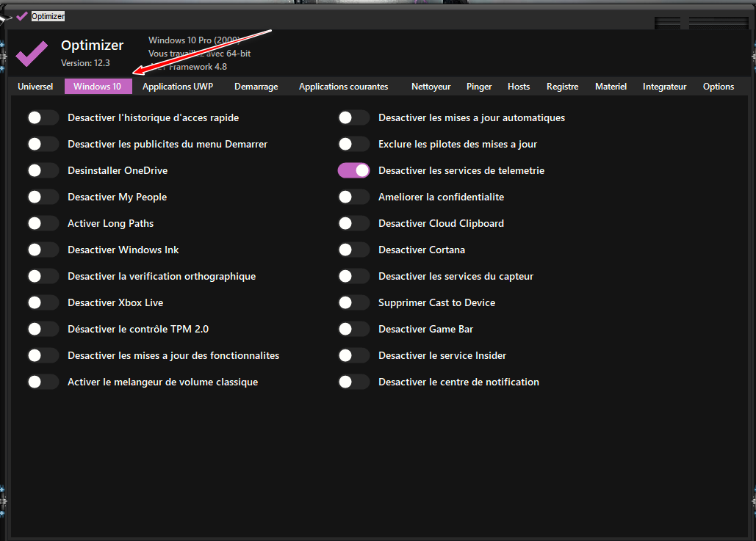Image resolution: width=756 pixels, height=541 pixels.
Task: Select the Registre tab
Action: pos(562,87)
